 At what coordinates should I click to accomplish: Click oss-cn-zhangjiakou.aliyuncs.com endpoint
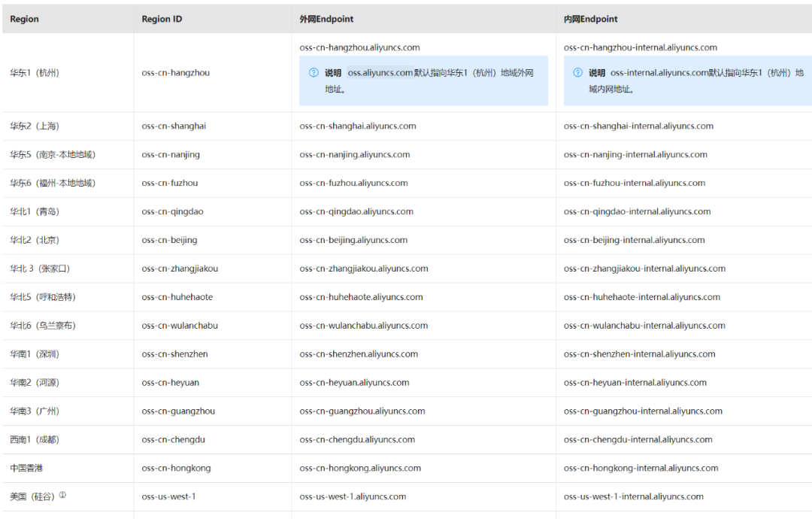[364, 269]
